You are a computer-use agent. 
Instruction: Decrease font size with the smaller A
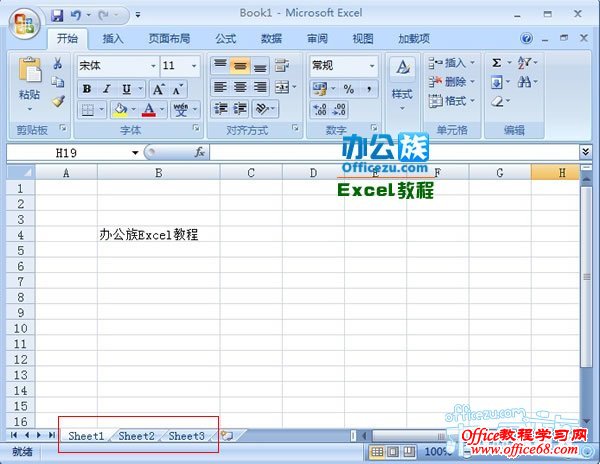point(177,89)
